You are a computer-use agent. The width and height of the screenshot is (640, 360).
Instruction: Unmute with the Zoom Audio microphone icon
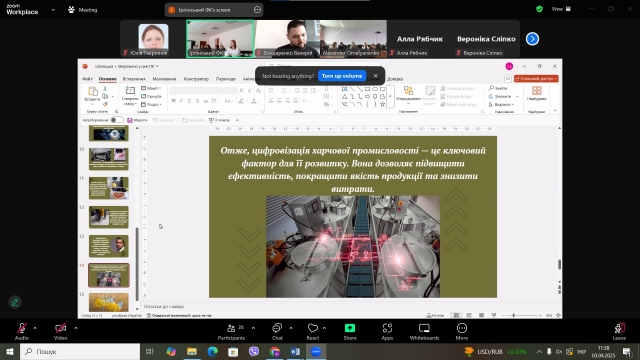(22, 328)
